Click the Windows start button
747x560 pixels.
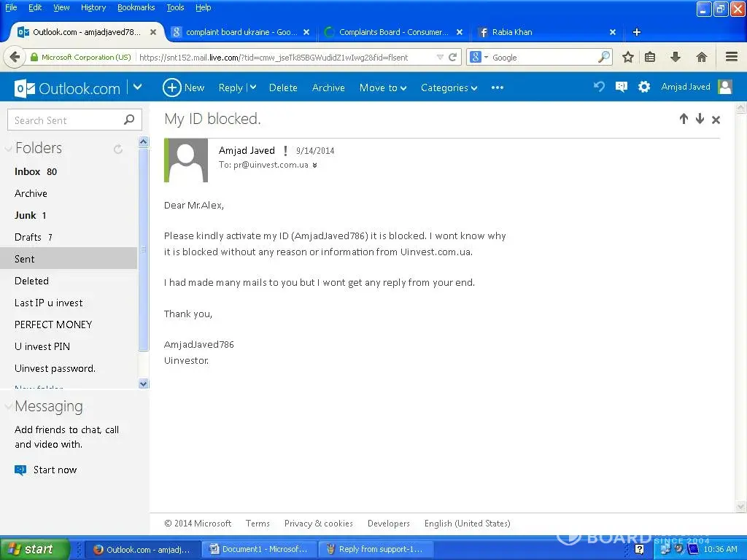[35, 549]
